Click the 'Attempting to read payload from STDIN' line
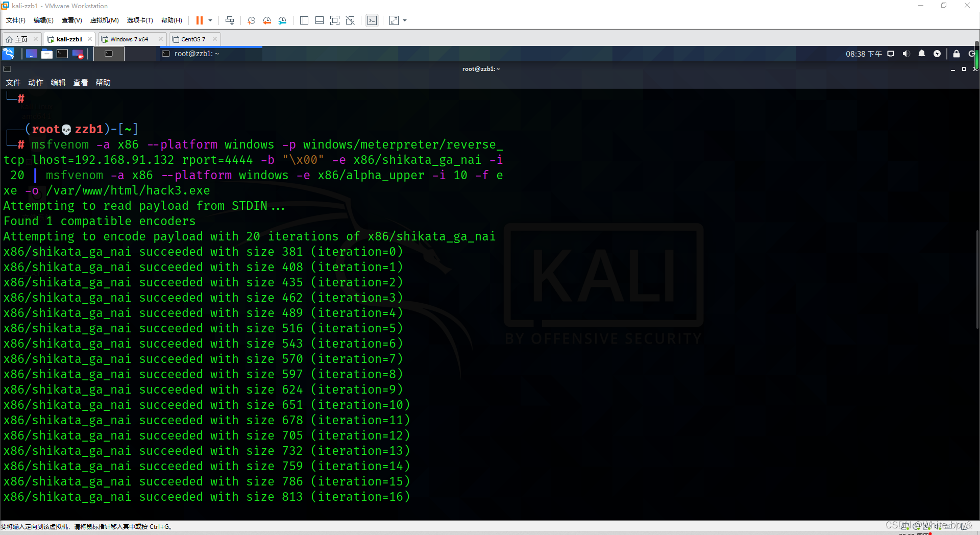 point(144,206)
